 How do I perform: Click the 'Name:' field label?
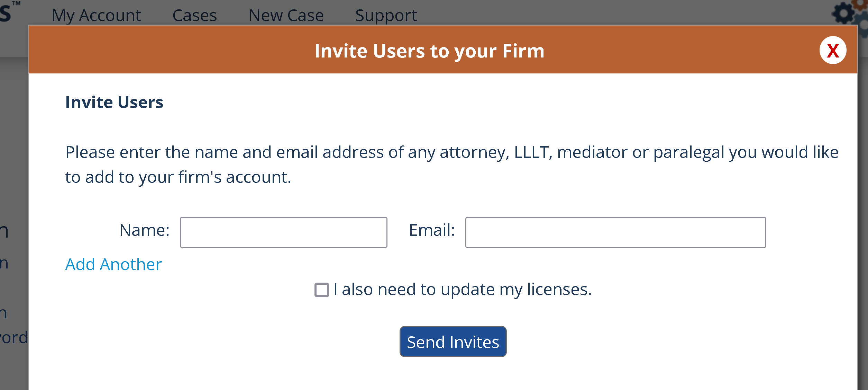coord(144,230)
